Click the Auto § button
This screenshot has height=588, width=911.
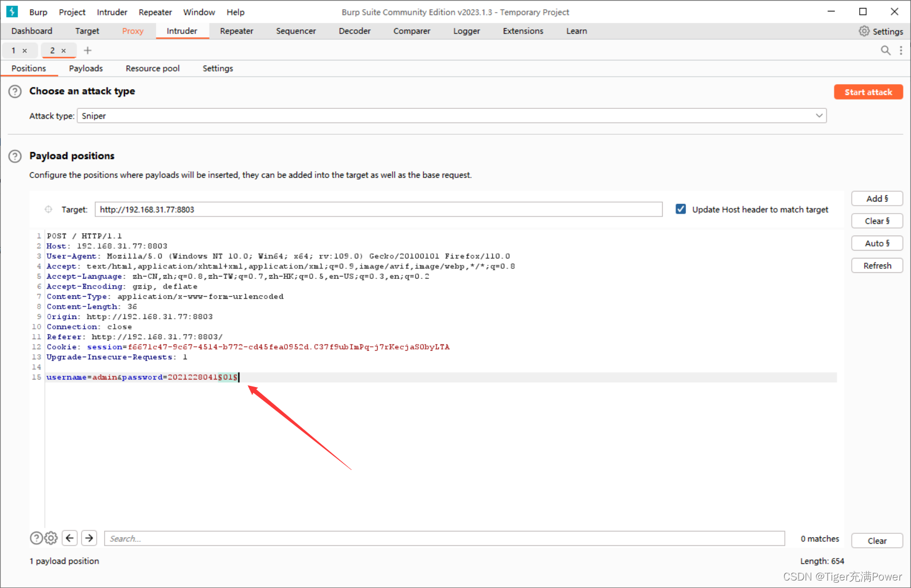click(877, 244)
